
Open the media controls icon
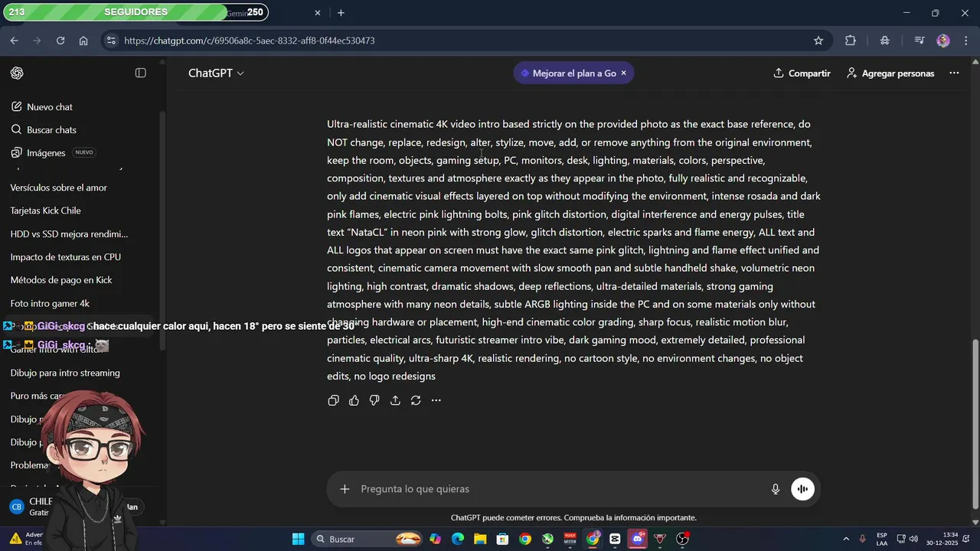(x=920, y=41)
